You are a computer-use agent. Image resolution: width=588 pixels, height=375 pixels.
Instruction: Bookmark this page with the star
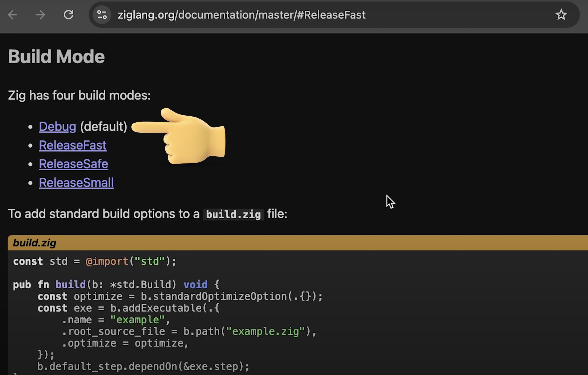click(x=561, y=15)
